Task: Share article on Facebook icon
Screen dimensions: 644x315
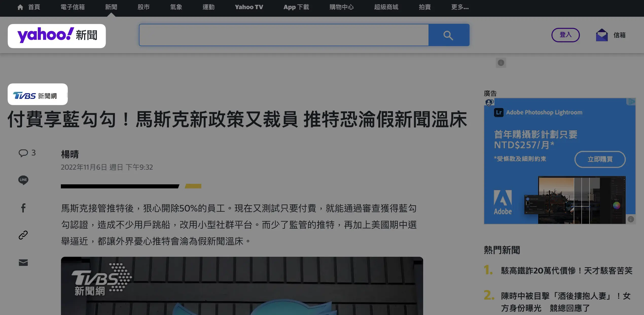Action: 23,208
